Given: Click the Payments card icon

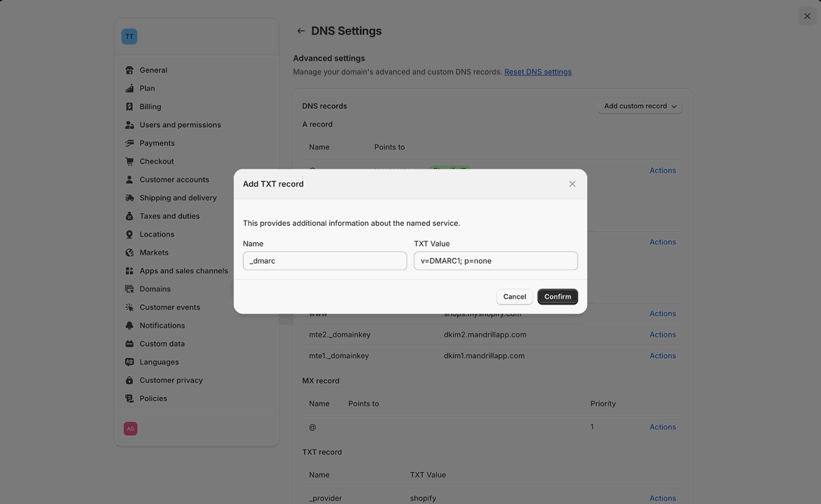Looking at the screenshot, I should [130, 144].
